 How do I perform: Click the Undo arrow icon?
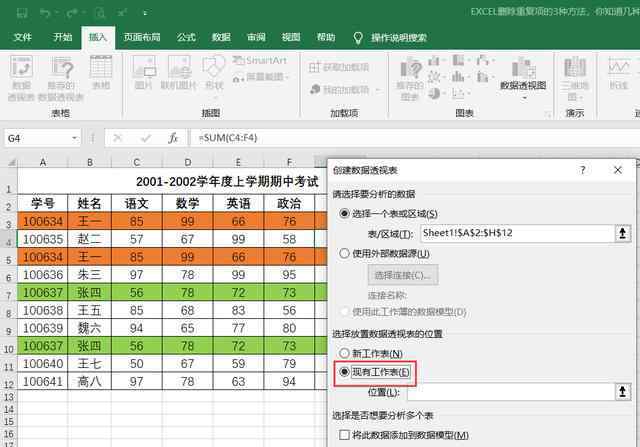47,13
